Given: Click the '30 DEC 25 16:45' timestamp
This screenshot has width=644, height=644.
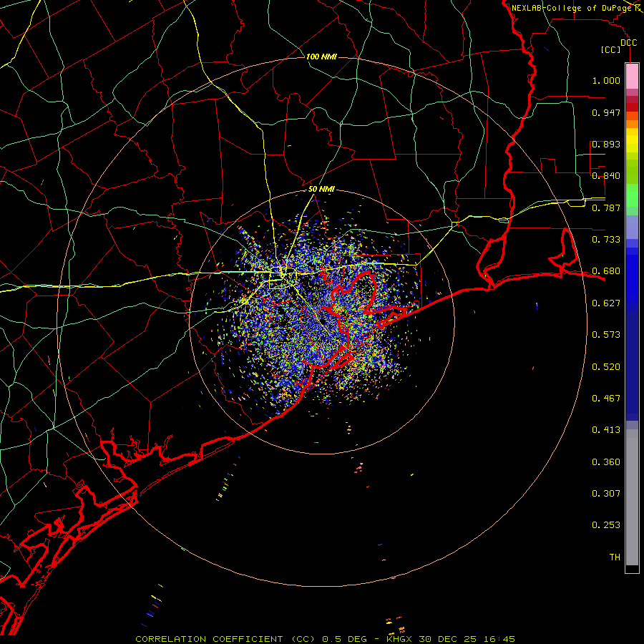Looking at the screenshot, I should point(467,639).
